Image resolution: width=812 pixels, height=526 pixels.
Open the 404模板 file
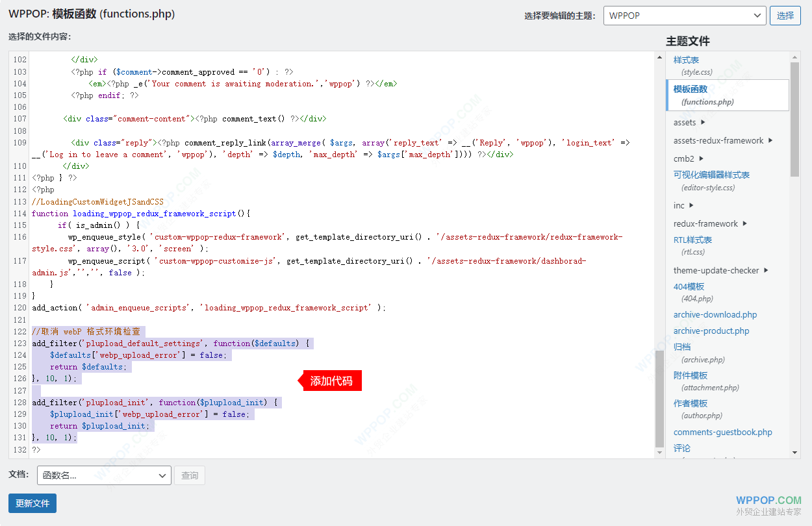689,286
